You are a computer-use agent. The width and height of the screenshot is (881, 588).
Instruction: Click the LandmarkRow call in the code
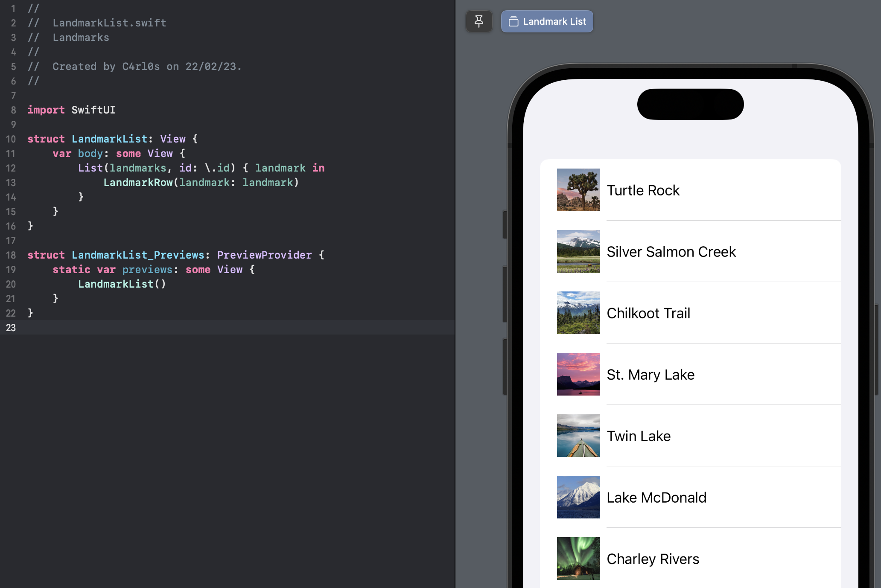[138, 183]
